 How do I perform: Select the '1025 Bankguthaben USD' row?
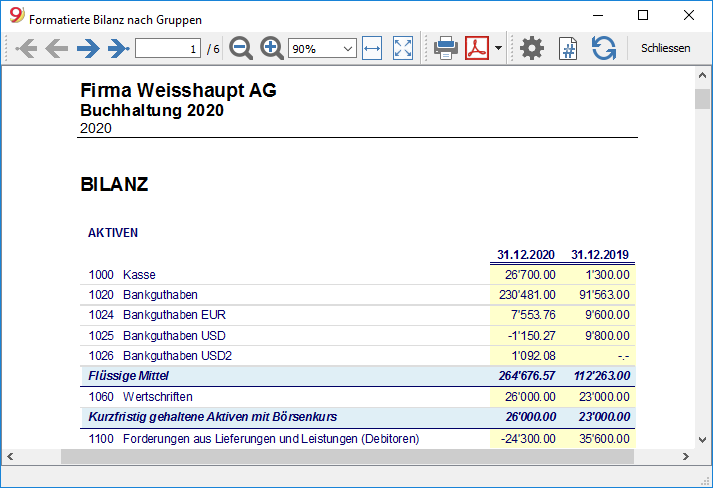coord(357,336)
